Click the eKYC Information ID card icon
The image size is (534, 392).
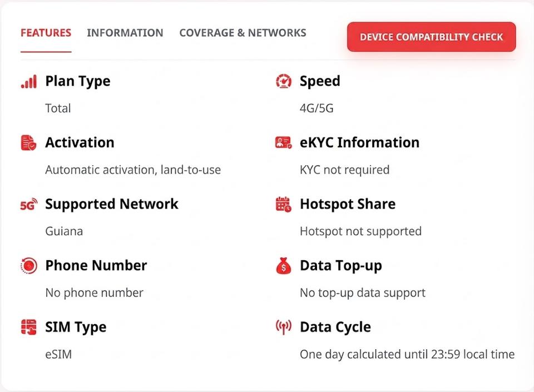click(x=283, y=142)
